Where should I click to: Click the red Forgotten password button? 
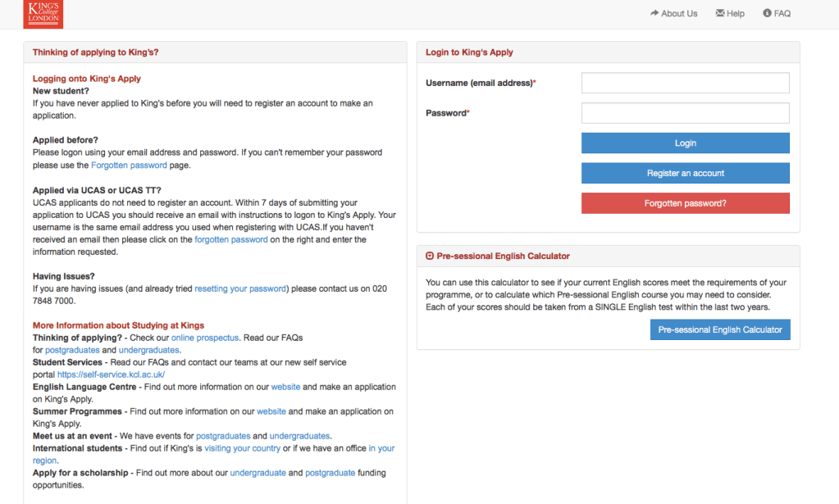click(685, 203)
